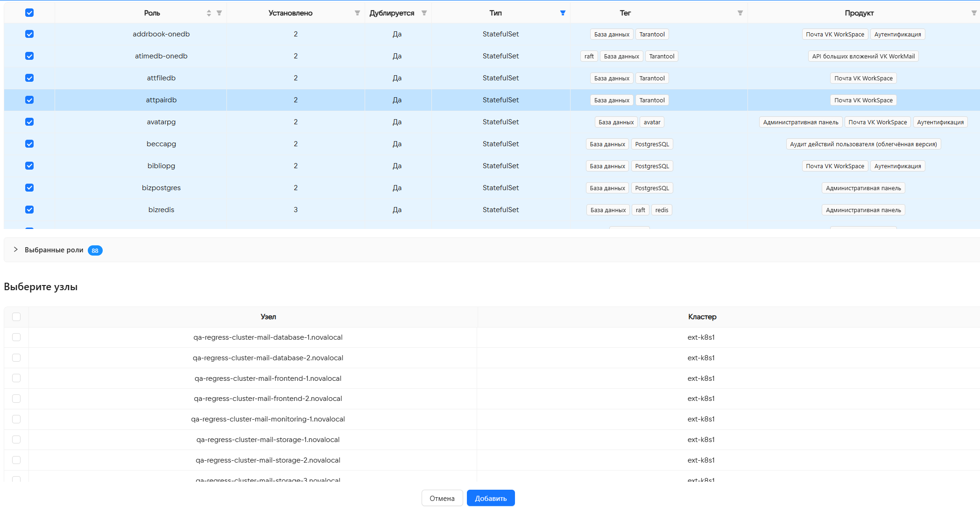This screenshot has width=980, height=514.
Task: Check the mail-frontend-1 node checkbox
Action: (16, 378)
